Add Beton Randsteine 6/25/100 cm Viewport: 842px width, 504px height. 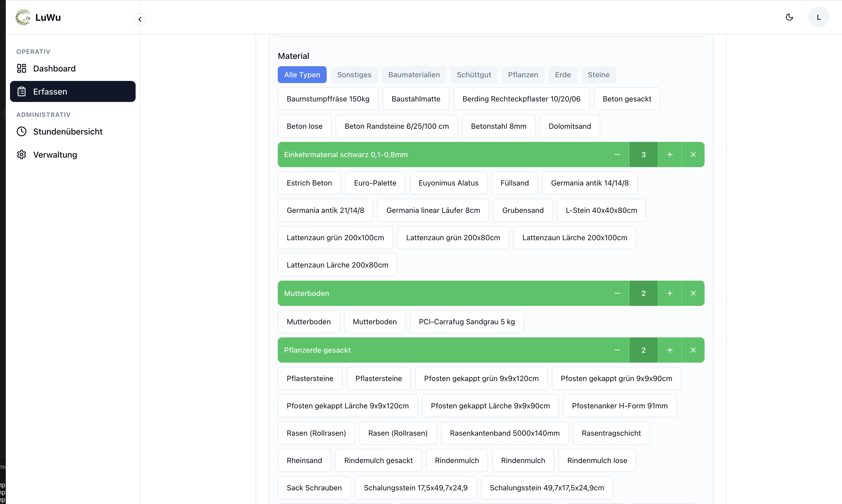click(396, 126)
